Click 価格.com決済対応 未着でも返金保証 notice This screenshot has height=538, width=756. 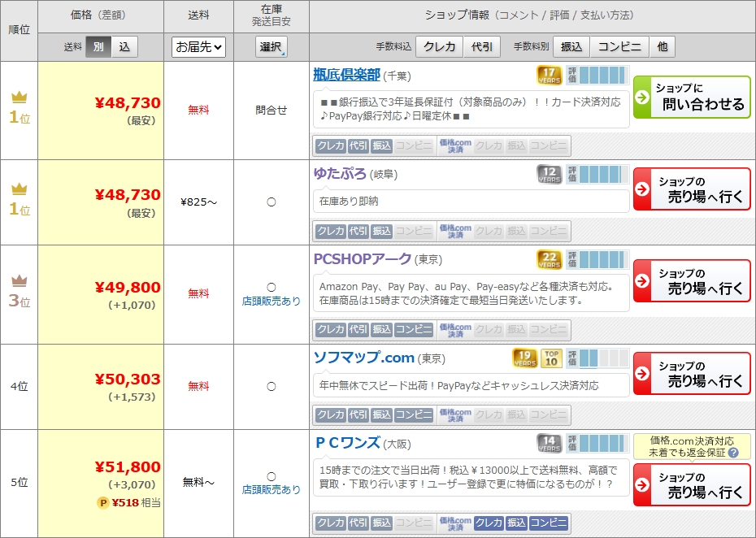click(x=692, y=447)
